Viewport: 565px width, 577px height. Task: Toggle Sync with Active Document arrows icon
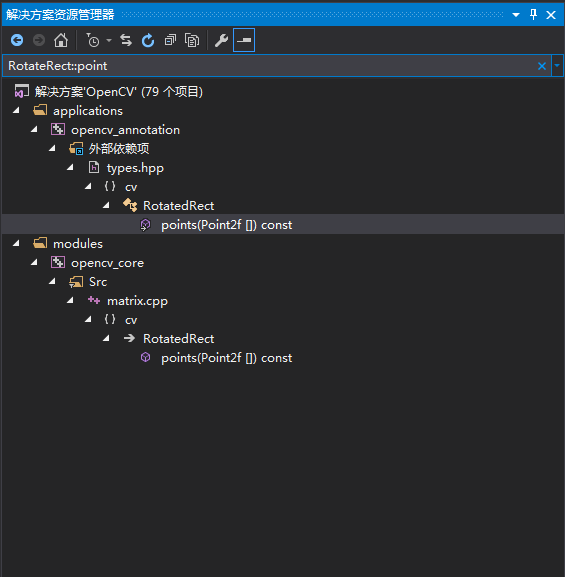(x=126, y=40)
